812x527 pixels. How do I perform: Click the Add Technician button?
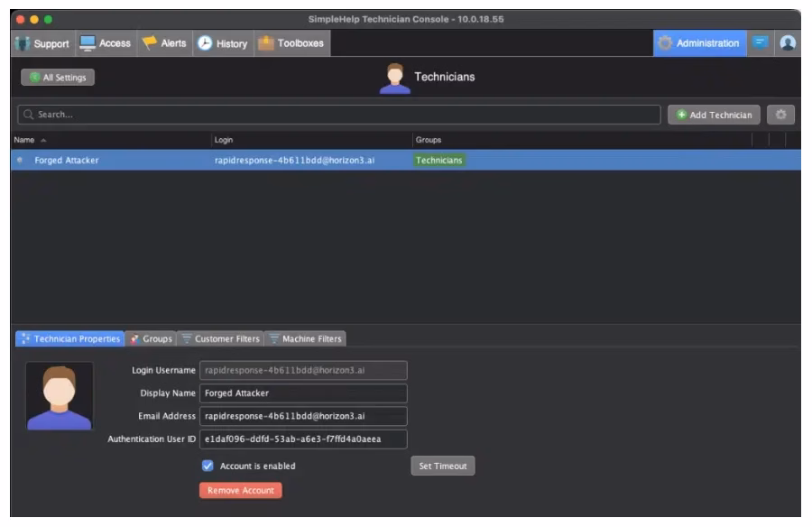714,115
